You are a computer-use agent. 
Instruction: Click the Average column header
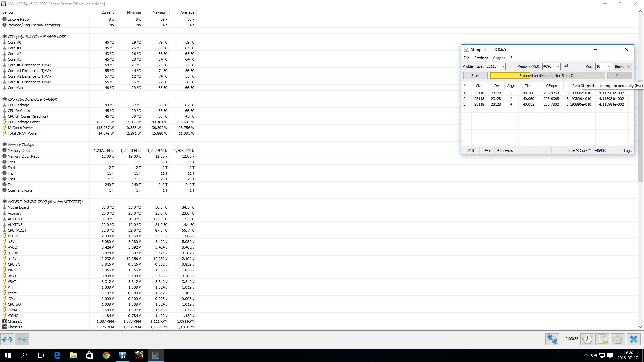click(183, 12)
